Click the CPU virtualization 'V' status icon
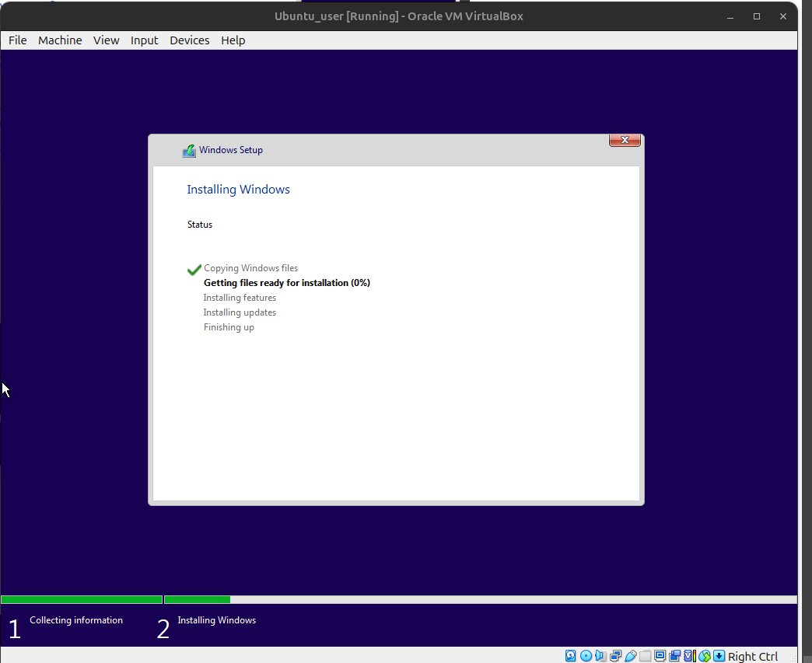 pyautogui.click(x=689, y=656)
